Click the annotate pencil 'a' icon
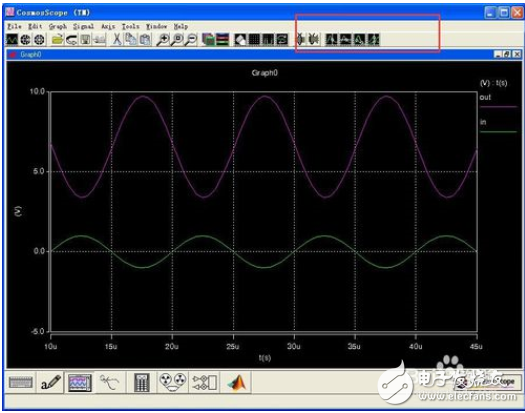The height and width of the screenshot is (413, 525). pos(51,383)
